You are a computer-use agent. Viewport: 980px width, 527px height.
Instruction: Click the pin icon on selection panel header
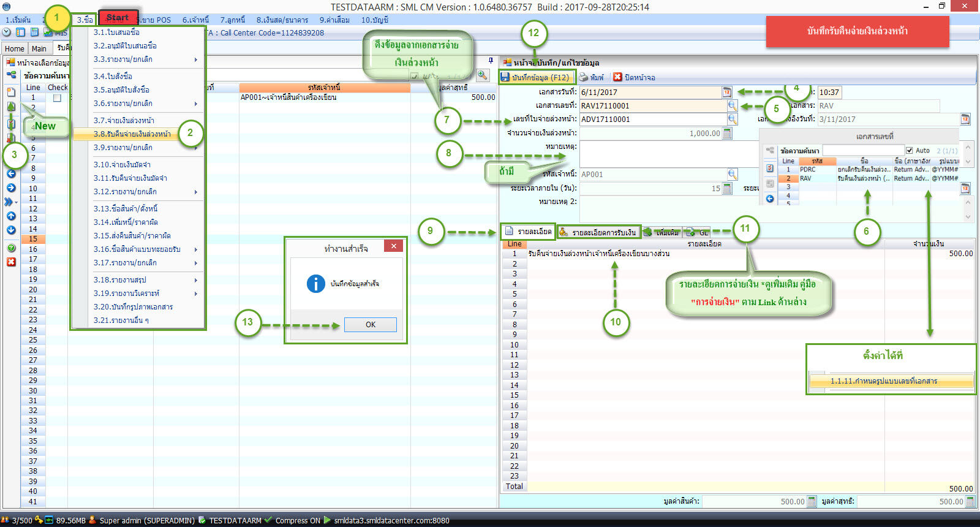(x=491, y=61)
